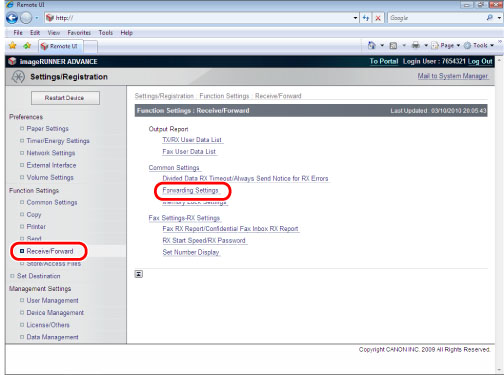This screenshot has height=375, width=504.
Task: Click the Home icon in command bar
Action: [372, 45]
